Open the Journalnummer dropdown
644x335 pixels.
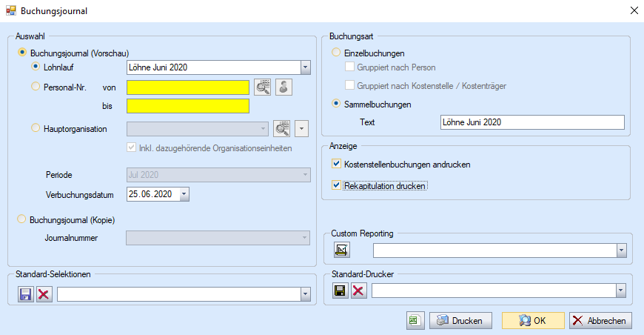click(x=218, y=238)
